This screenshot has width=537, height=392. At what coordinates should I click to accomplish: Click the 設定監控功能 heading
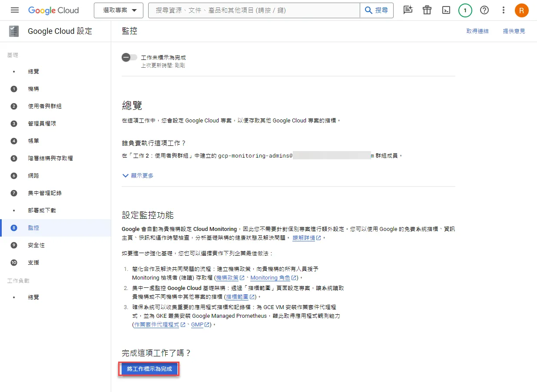coord(148,215)
